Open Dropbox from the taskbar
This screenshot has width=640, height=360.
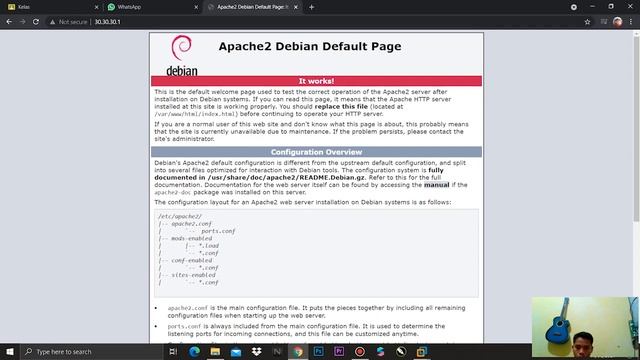(256, 351)
